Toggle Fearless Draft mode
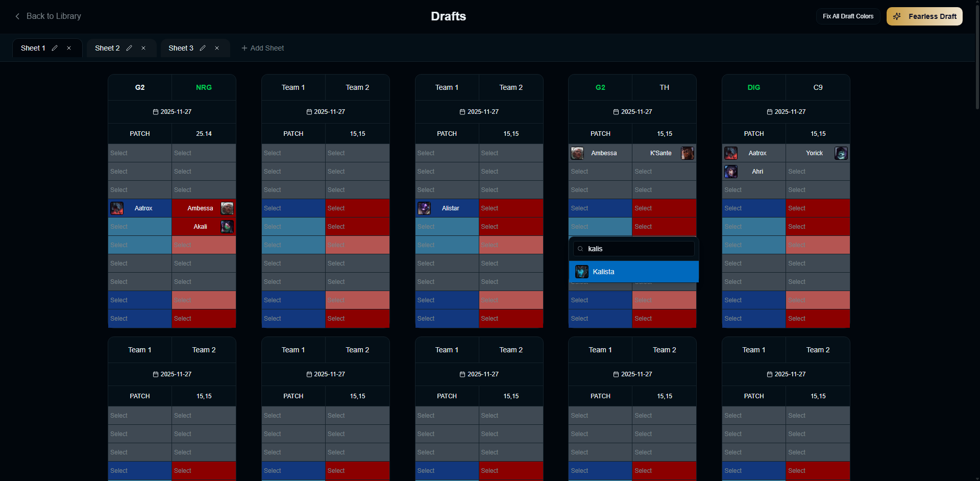980x481 pixels. point(924,16)
